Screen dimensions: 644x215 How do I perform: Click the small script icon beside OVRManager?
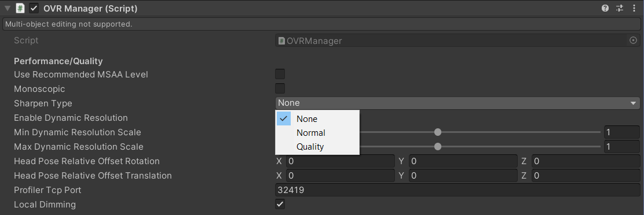tap(281, 40)
